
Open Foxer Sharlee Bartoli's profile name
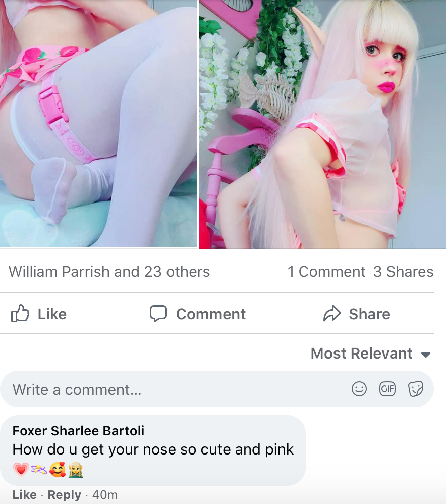pos(78,431)
